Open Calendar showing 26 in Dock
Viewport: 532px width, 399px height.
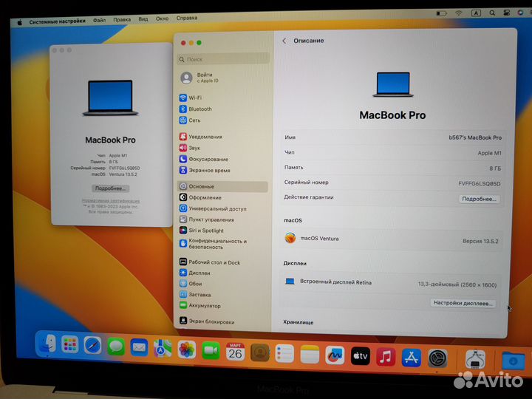coord(235,352)
